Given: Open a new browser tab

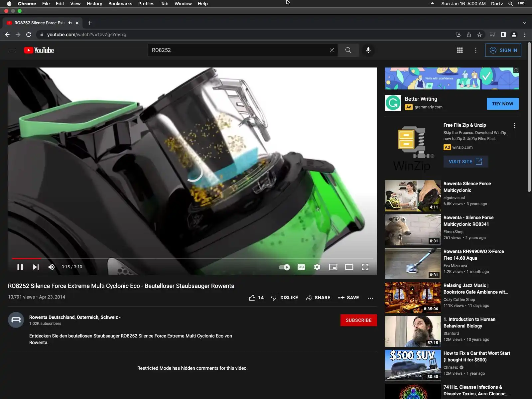Looking at the screenshot, I should (90, 23).
